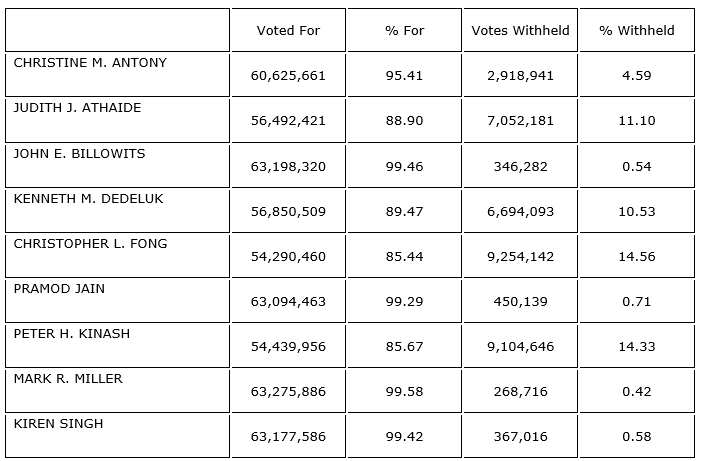Select the 346,282 votes withheld value

[x=520, y=166]
